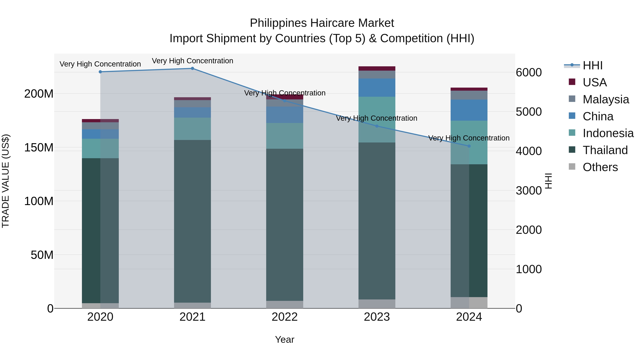Click the 200M left axis tick

coord(39,94)
